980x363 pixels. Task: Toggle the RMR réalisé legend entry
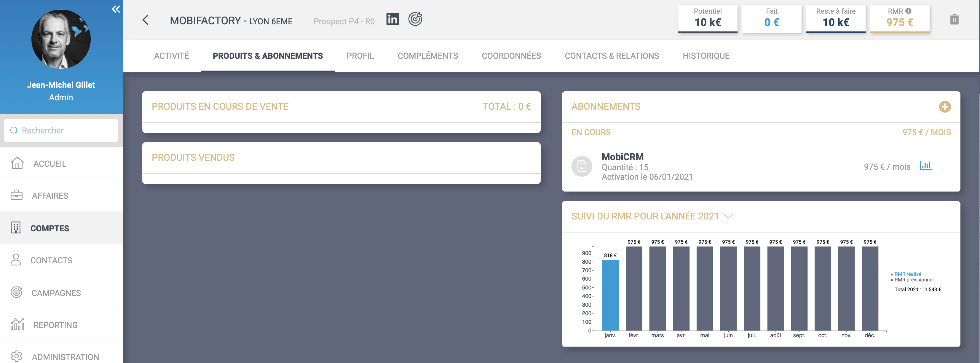coord(907,274)
